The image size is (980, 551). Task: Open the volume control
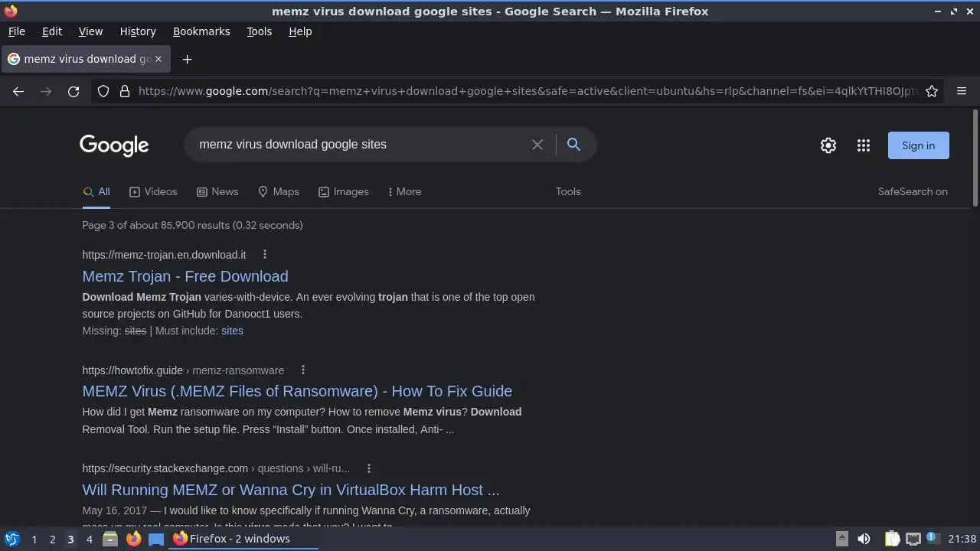click(x=864, y=539)
